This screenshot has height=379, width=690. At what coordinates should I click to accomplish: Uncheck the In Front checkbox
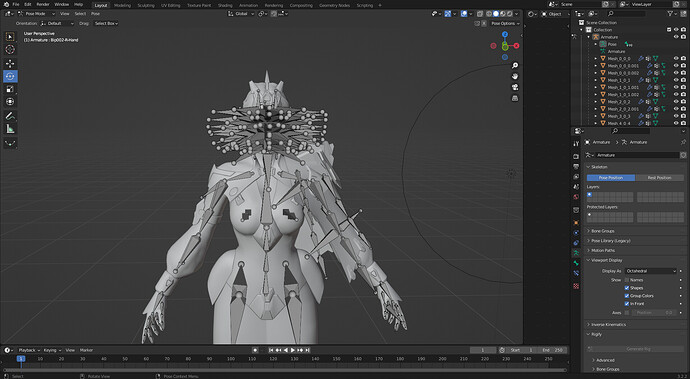point(627,304)
